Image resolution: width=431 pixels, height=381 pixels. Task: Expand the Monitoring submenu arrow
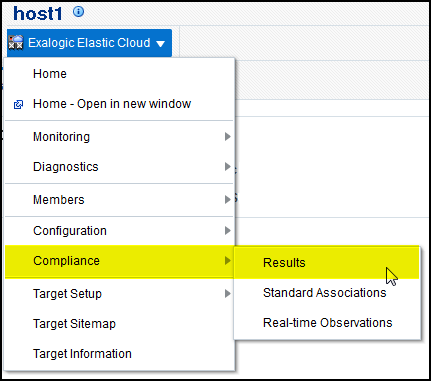(x=228, y=136)
